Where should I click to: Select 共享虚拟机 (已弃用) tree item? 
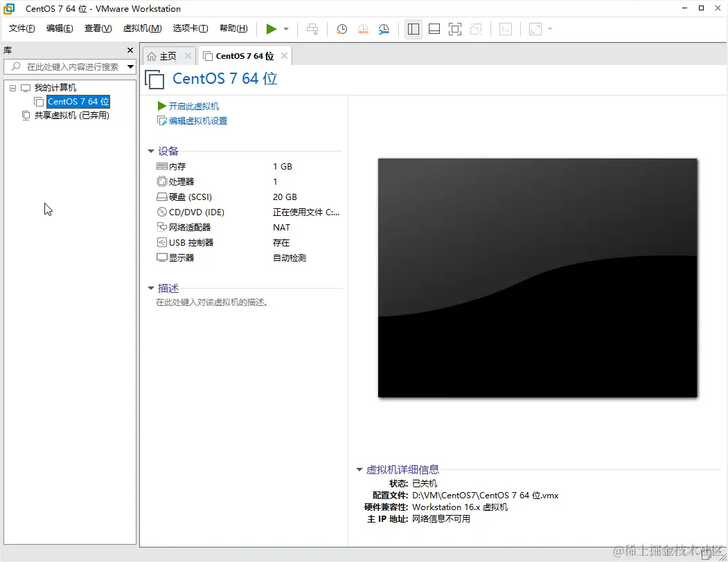pos(71,116)
